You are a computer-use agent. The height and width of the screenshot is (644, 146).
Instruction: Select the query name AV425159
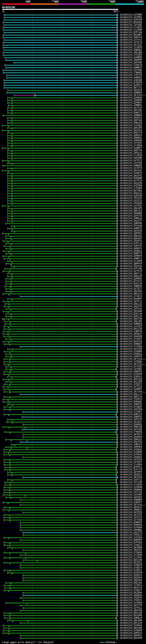[8, 7]
